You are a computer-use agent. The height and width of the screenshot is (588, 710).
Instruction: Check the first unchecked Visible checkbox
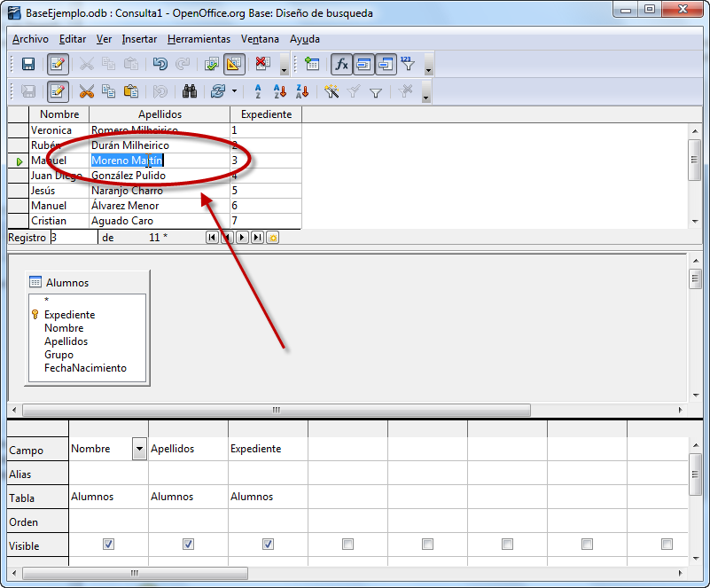point(347,544)
